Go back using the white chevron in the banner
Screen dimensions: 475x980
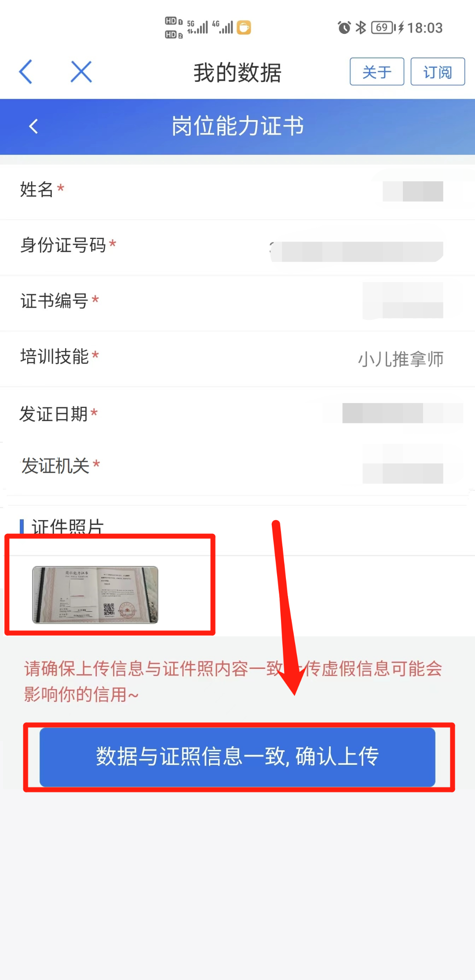pyautogui.click(x=33, y=126)
